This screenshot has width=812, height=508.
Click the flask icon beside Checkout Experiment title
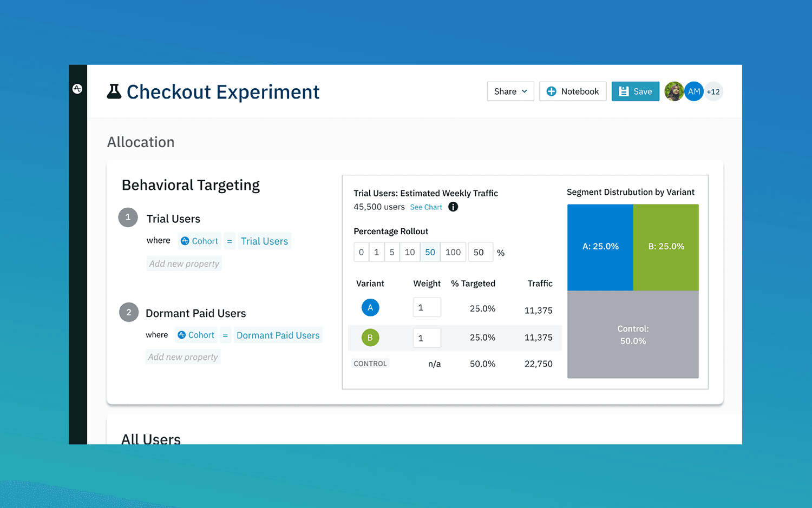[x=114, y=91]
